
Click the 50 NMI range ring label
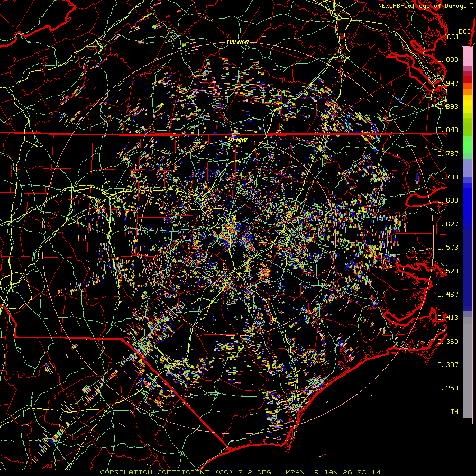pyautogui.click(x=237, y=140)
